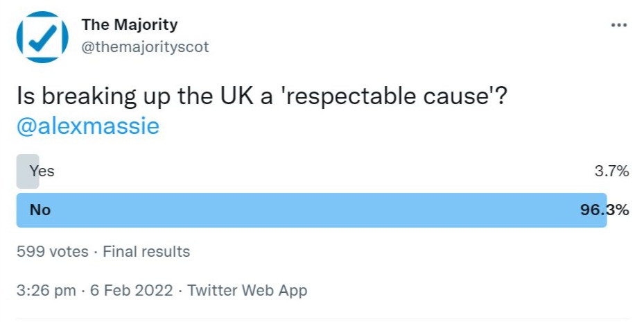Click the "599 votes" count
This screenshot has height=322, width=644.
point(53,251)
